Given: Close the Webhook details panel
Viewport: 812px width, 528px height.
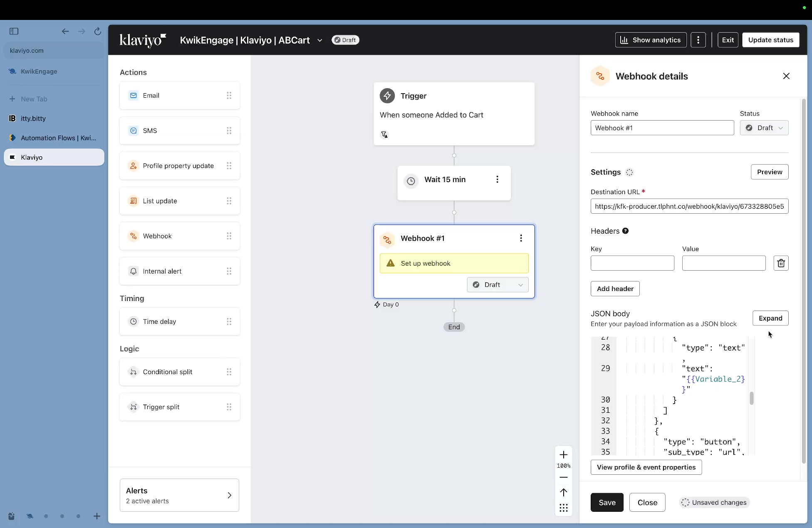Looking at the screenshot, I should coord(786,76).
